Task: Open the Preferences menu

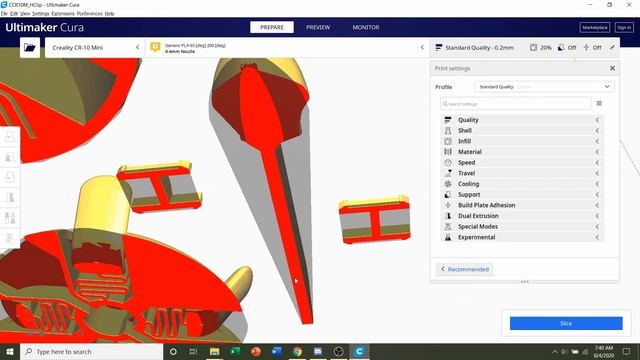Action: pyautogui.click(x=89, y=13)
